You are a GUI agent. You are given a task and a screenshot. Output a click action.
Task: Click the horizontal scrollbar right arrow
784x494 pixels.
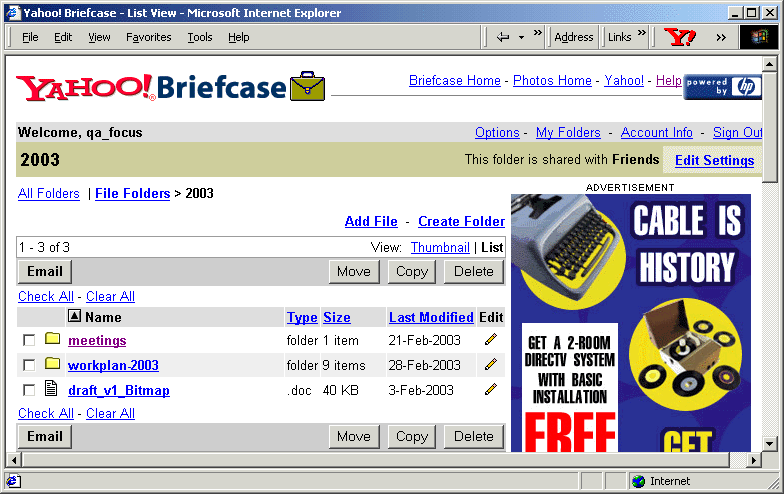754,460
